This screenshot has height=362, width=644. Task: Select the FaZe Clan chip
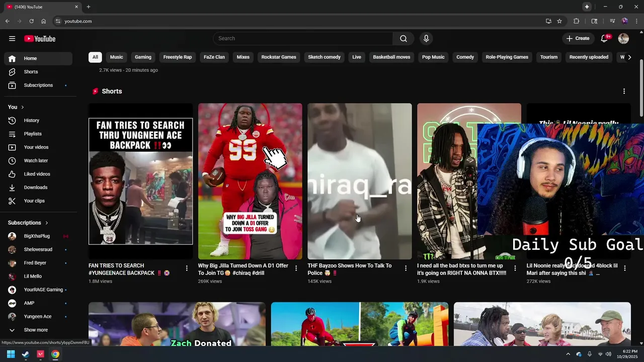(x=214, y=57)
